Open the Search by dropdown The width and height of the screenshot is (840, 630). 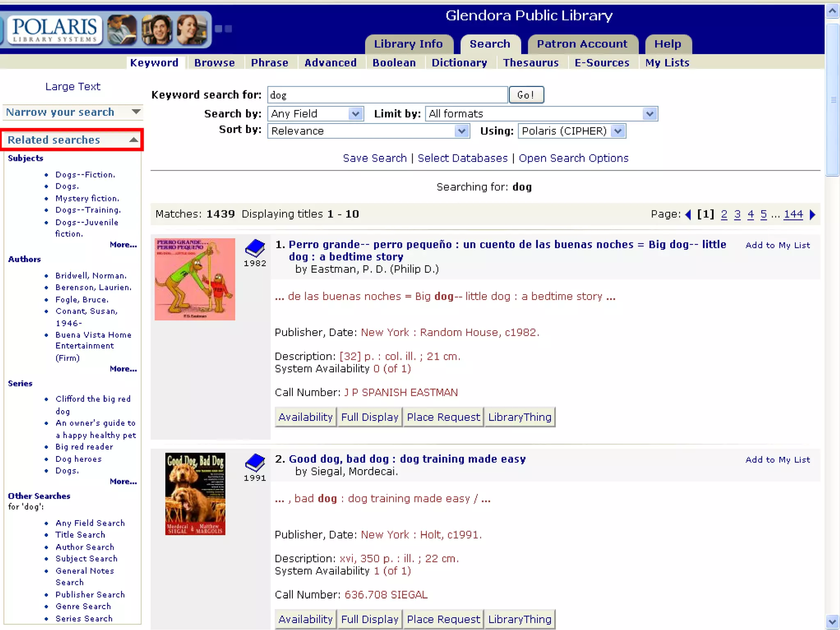coord(356,114)
